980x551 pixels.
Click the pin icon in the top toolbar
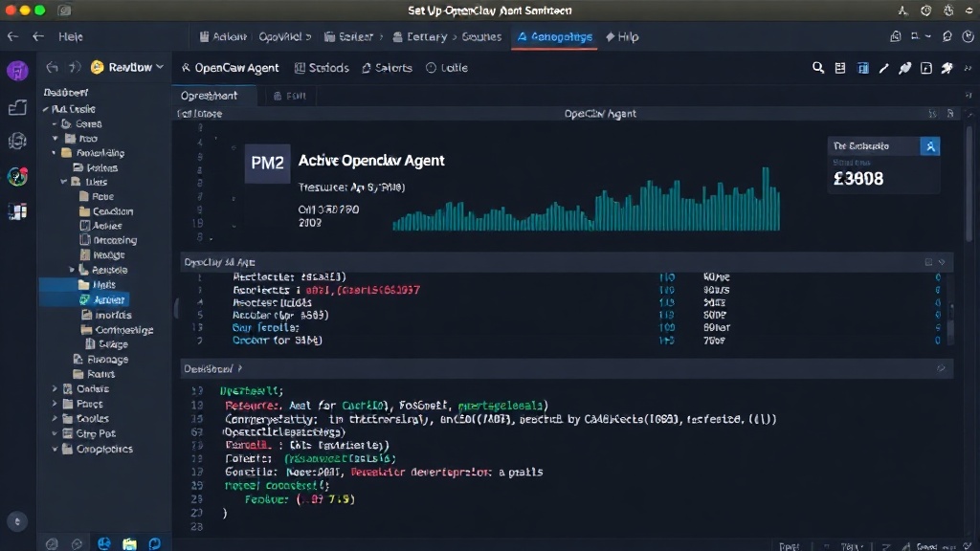[904, 68]
